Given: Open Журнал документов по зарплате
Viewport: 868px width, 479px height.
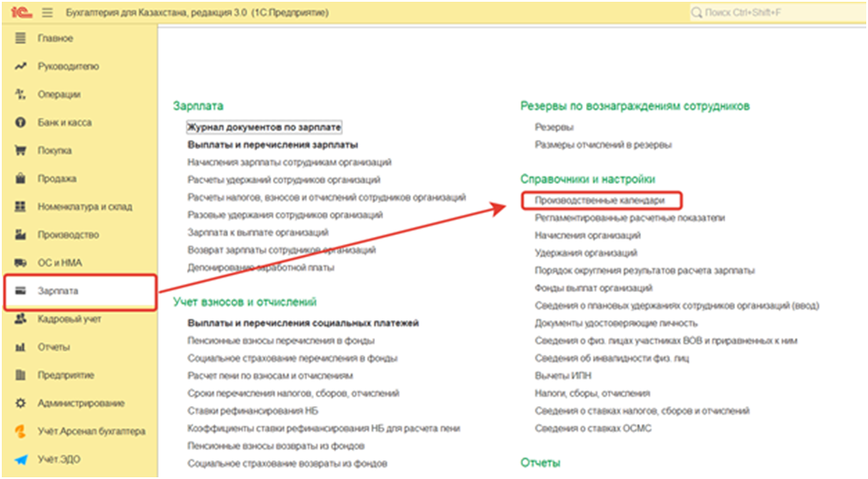Looking at the screenshot, I should pyautogui.click(x=263, y=128).
